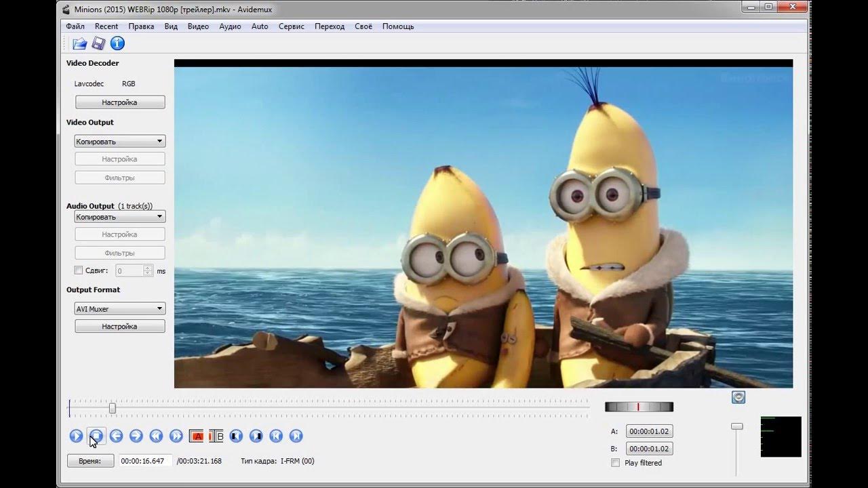Go to the previous frame (left arrow)

pos(116,436)
